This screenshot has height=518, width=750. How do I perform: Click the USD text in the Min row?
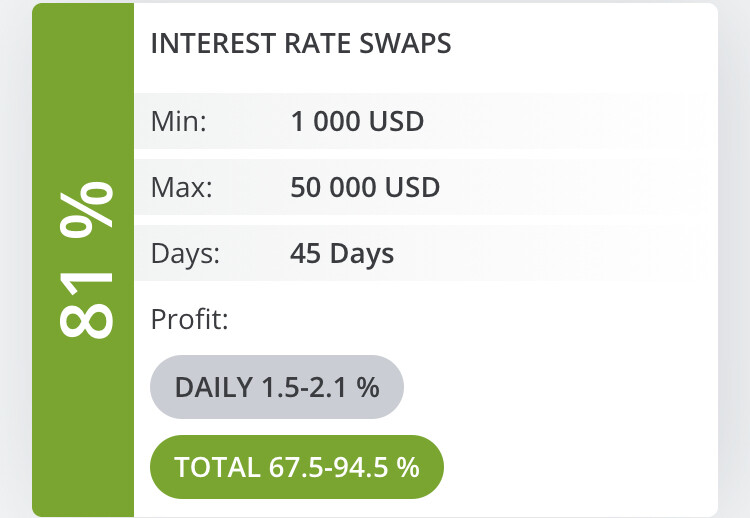[397, 121]
